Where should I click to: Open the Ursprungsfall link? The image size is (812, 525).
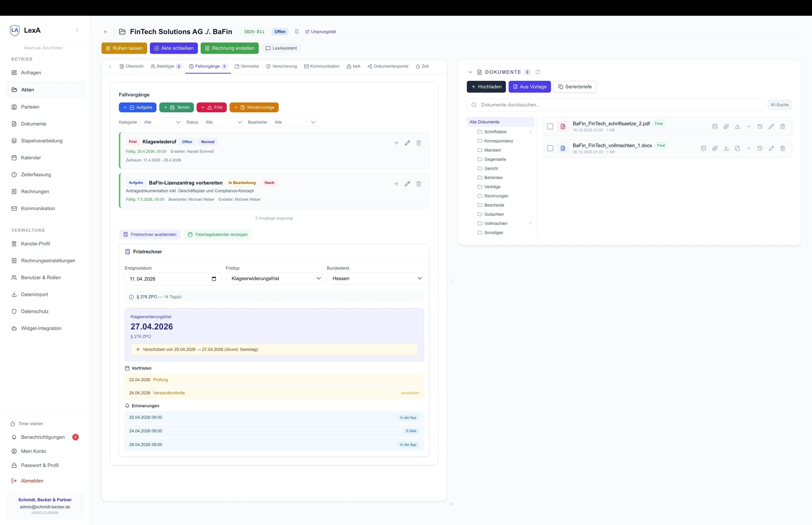[x=320, y=32]
